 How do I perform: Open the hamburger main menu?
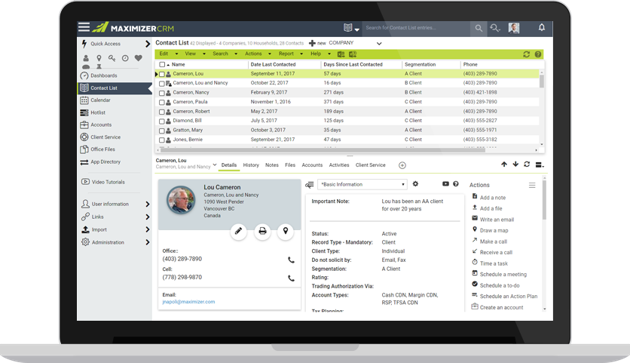click(84, 27)
